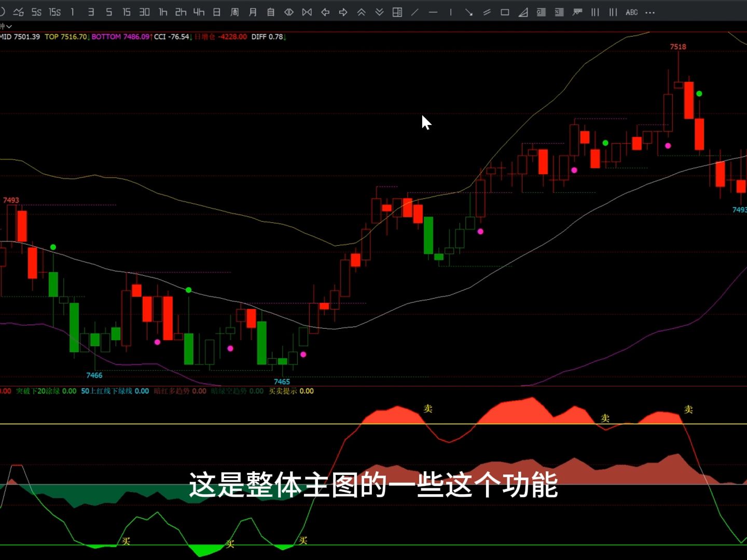Select the horizontal line drawing tool

[433, 12]
